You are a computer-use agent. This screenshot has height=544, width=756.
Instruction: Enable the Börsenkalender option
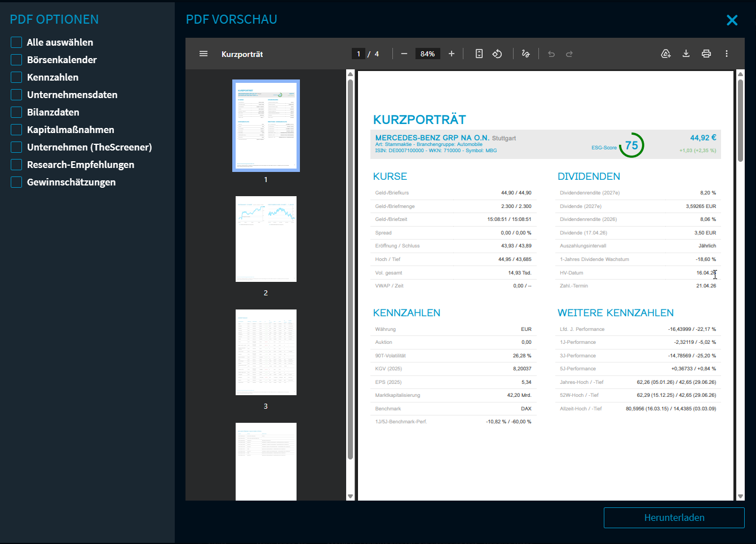pyautogui.click(x=16, y=60)
